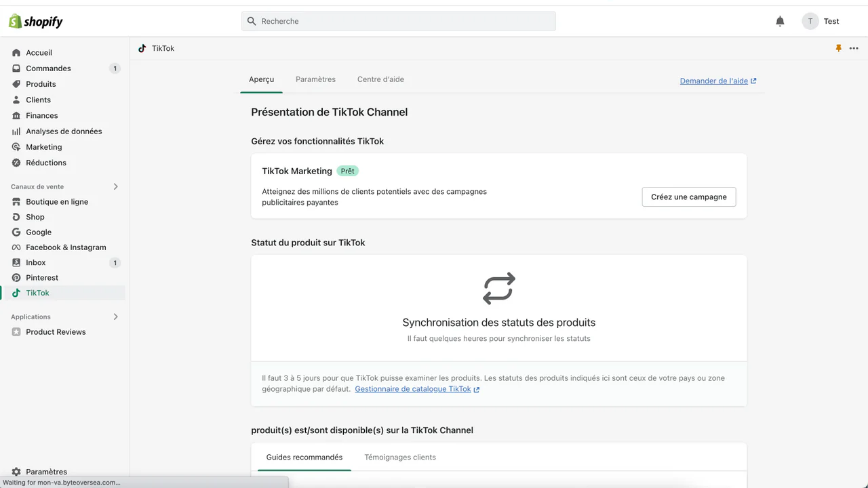Select the Guides recommandés tab
The height and width of the screenshot is (488, 868).
pyautogui.click(x=304, y=457)
